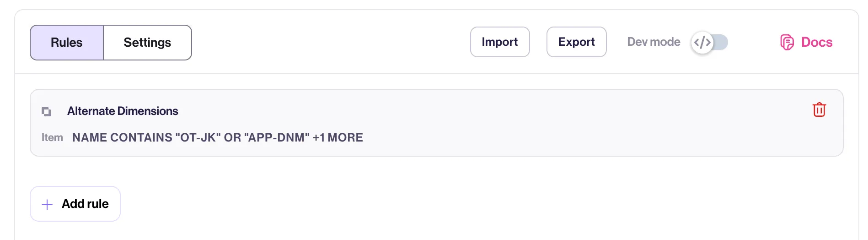Delete the Alternate Dimensions rule with trash icon

(x=819, y=110)
